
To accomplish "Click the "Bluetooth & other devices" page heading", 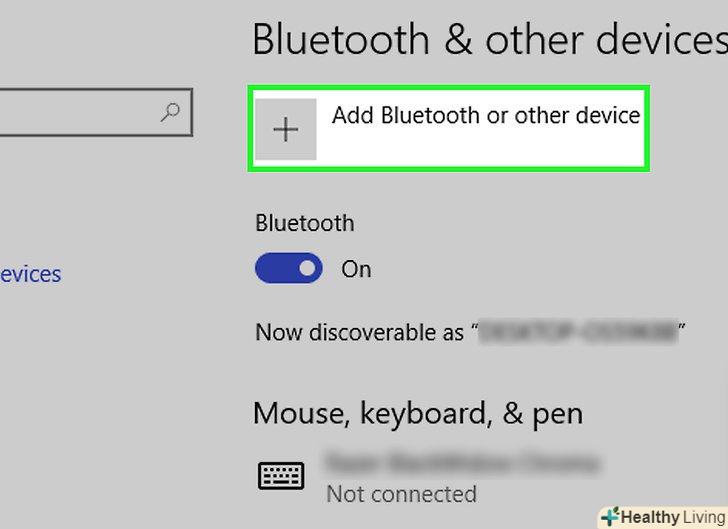I will click(x=489, y=40).
